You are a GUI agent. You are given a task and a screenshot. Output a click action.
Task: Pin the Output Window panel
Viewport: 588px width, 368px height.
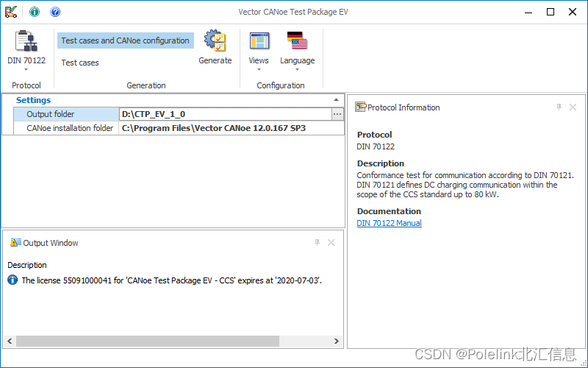point(317,243)
